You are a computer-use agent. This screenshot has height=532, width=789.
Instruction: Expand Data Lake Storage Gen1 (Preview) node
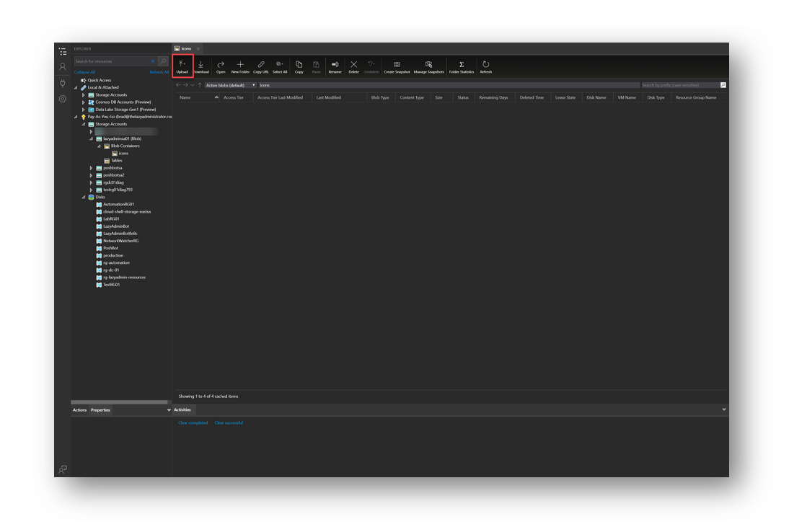tap(84, 110)
